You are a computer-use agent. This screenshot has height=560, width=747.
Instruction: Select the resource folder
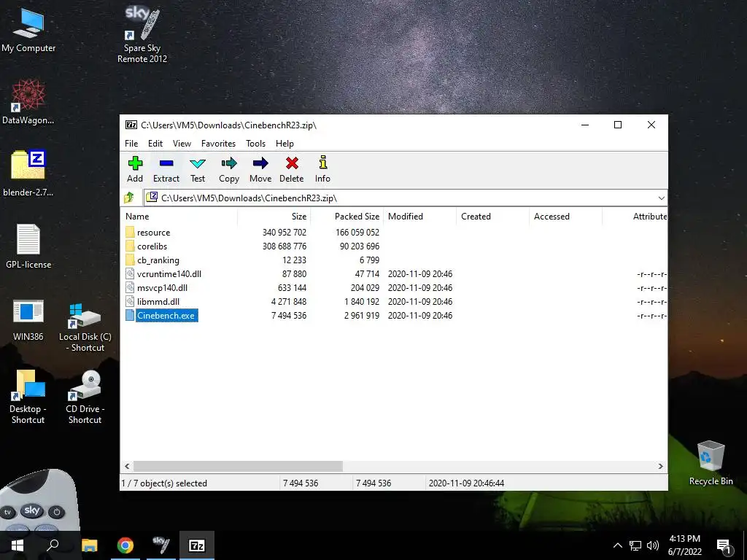click(153, 233)
